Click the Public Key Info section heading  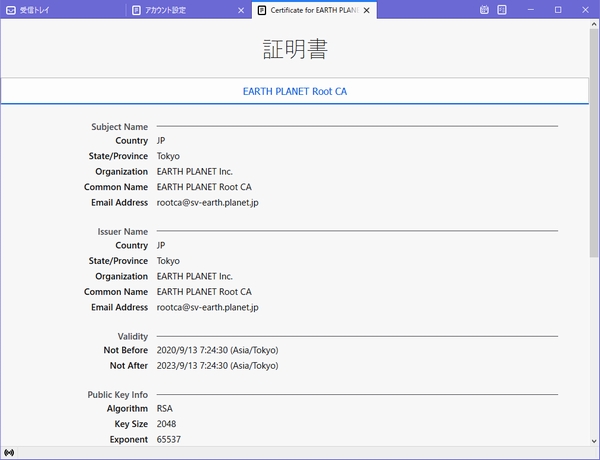point(117,395)
